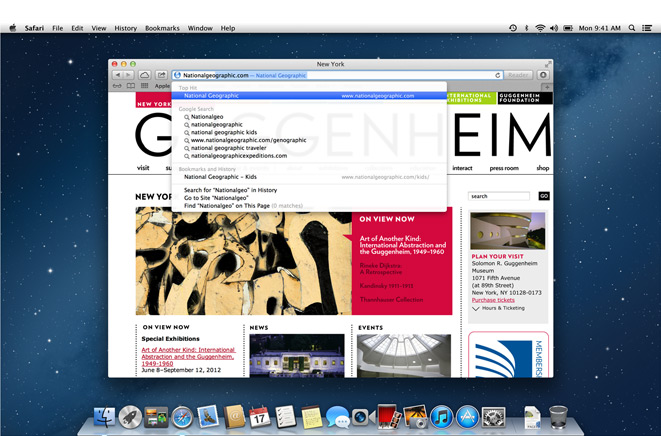Launch Safari compass icon in Dock
The width and height of the screenshot is (661, 436).
pyautogui.click(x=181, y=415)
